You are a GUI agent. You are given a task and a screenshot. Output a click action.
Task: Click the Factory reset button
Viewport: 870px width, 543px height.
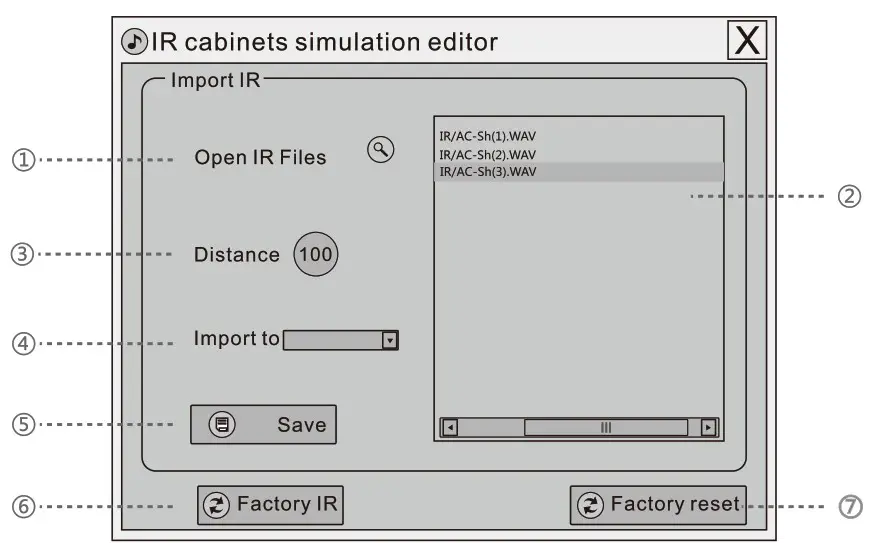(x=658, y=505)
